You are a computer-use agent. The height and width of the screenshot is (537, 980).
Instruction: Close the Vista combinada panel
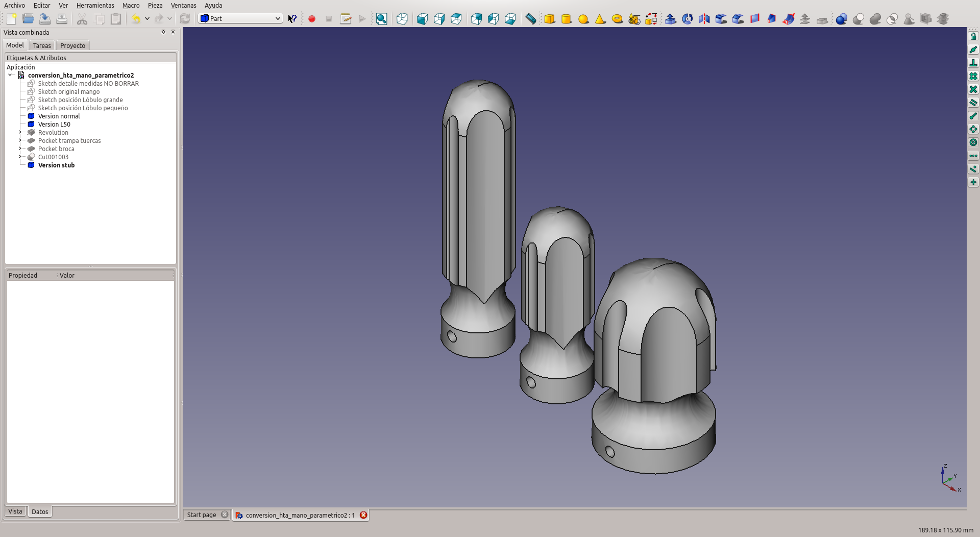pos(173,32)
